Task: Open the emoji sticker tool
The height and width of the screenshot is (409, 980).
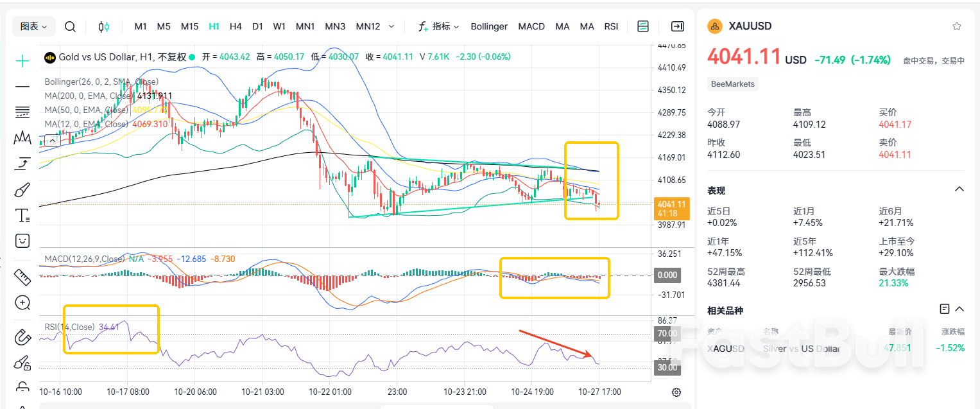Action: (22, 240)
